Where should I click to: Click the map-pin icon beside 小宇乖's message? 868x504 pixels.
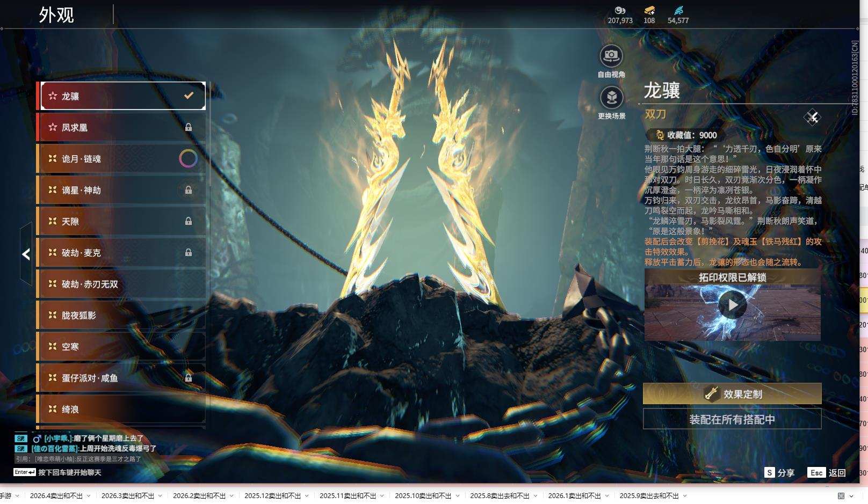(21, 439)
